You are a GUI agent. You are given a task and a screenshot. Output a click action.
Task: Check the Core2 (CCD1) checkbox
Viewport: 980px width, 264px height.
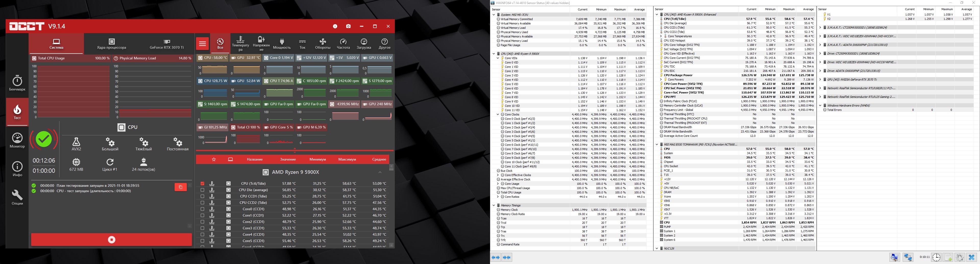coord(202,222)
